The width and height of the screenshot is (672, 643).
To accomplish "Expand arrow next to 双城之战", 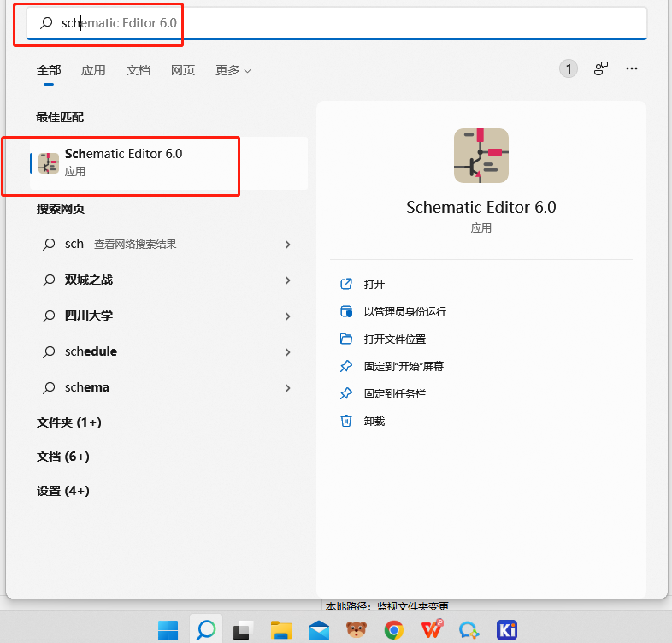I will (x=287, y=280).
